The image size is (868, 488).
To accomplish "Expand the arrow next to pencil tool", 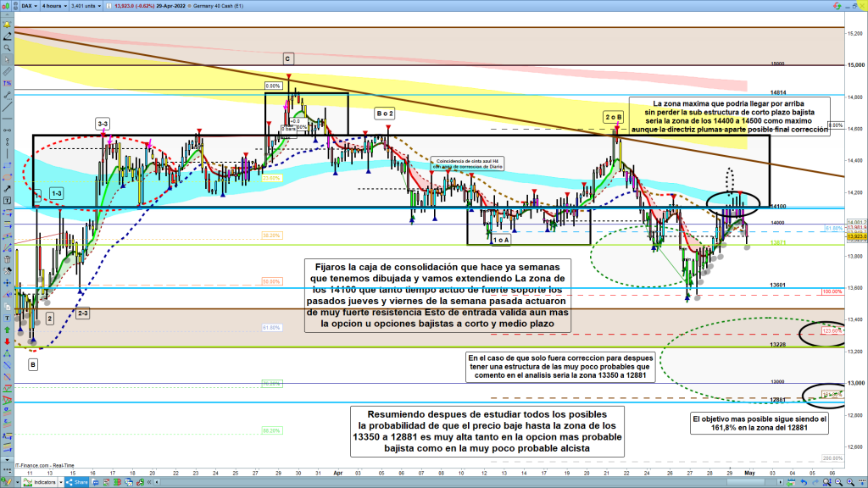I will pos(18,482).
